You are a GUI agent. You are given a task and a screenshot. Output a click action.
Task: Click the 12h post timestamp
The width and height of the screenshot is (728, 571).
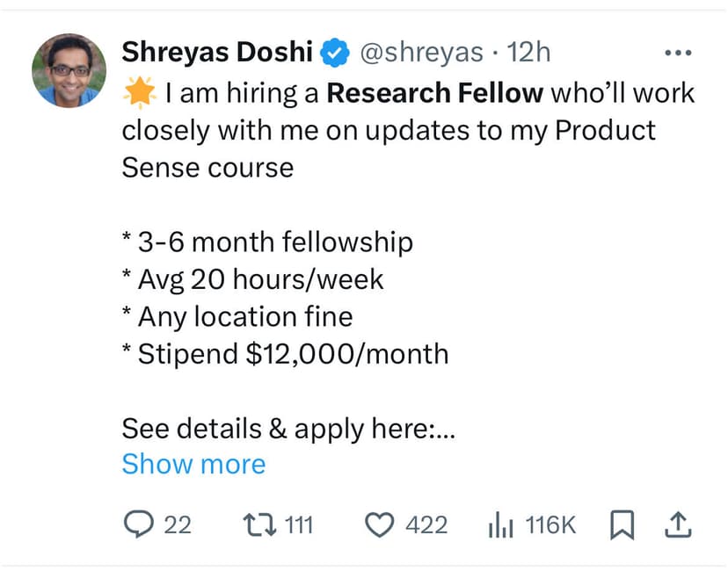pyautogui.click(x=528, y=52)
